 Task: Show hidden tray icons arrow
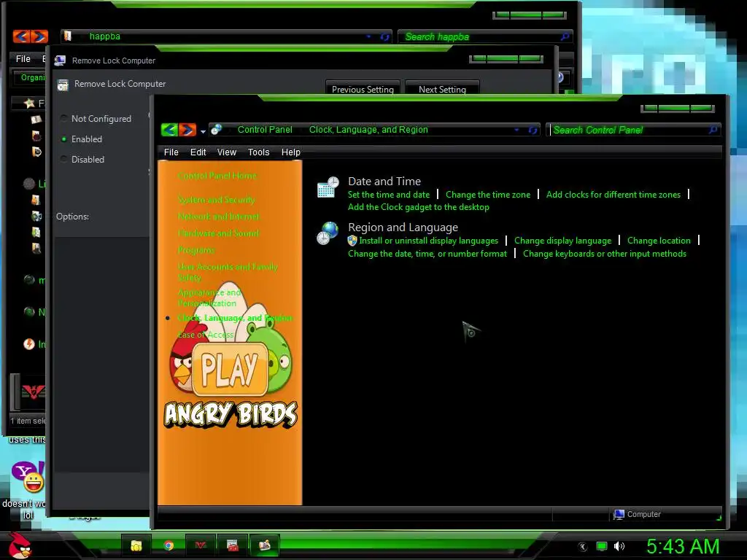point(583,547)
